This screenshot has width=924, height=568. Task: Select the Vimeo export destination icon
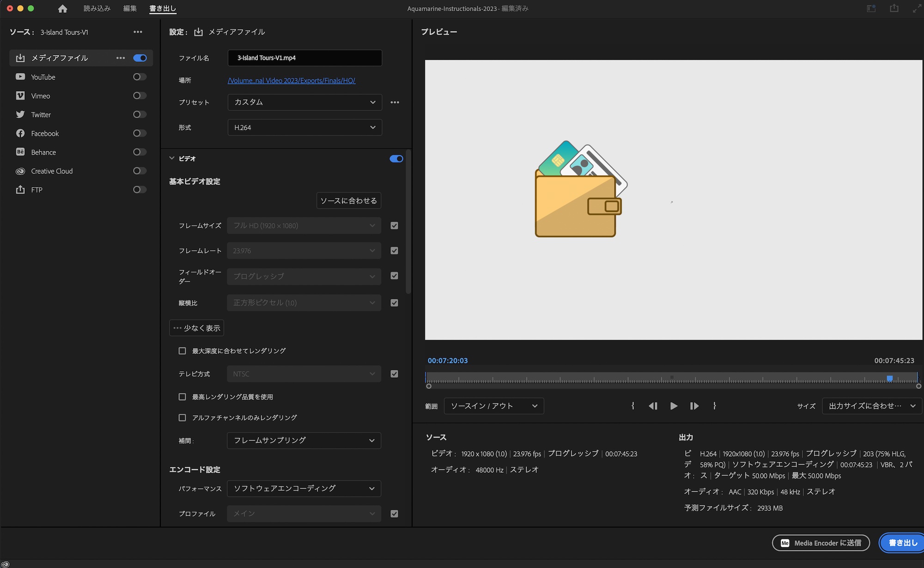click(20, 96)
